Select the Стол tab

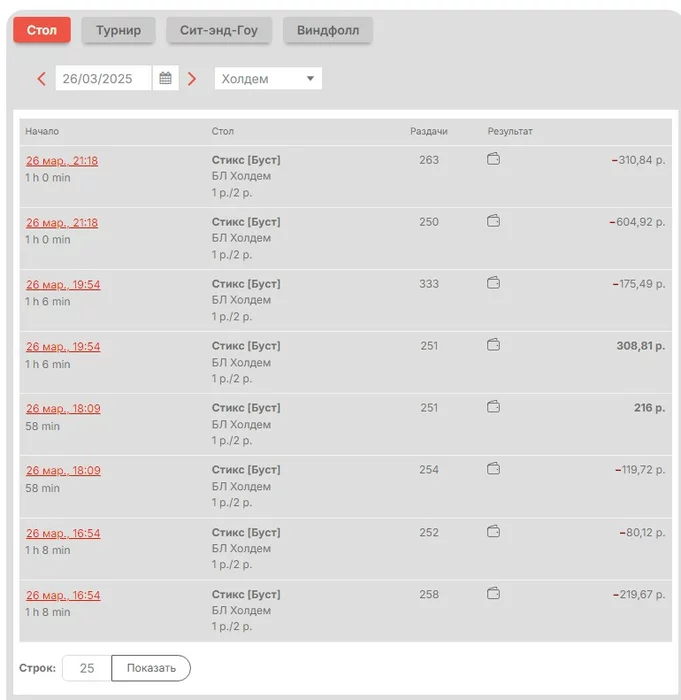(41, 30)
